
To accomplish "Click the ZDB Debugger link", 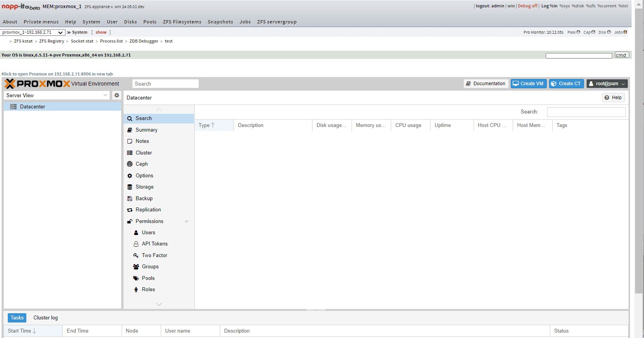I will pyautogui.click(x=144, y=41).
